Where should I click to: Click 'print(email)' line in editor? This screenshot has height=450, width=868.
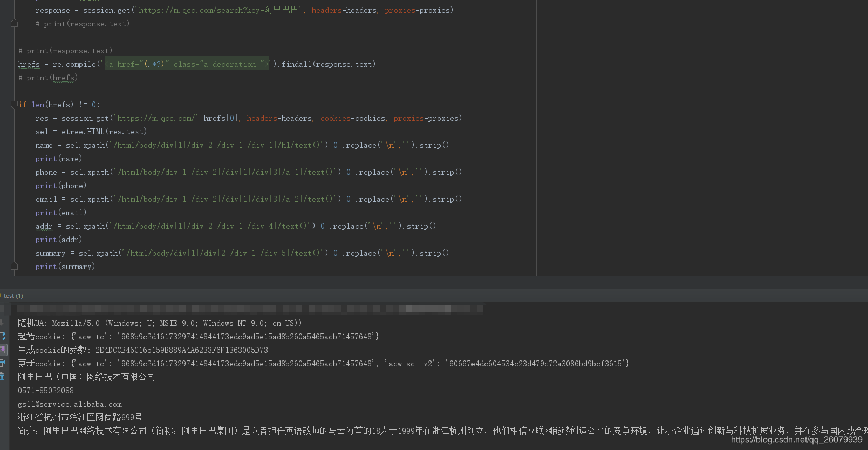click(x=61, y=213)
